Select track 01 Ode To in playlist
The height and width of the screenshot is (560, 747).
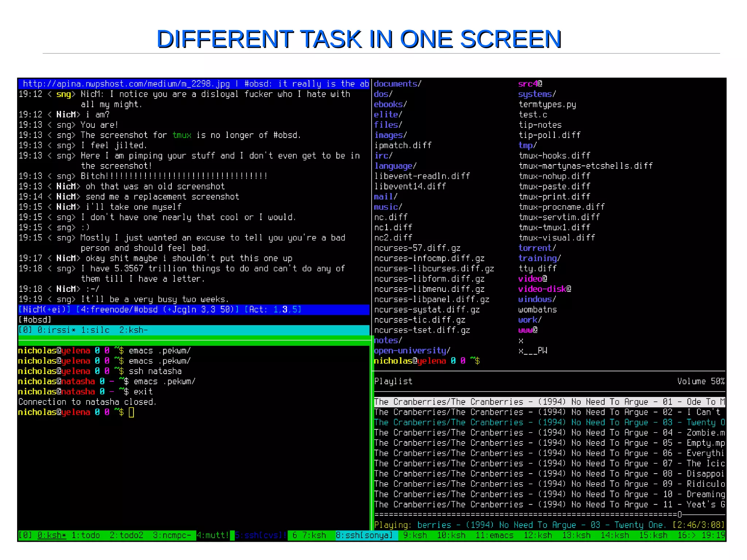click(550, 402)
